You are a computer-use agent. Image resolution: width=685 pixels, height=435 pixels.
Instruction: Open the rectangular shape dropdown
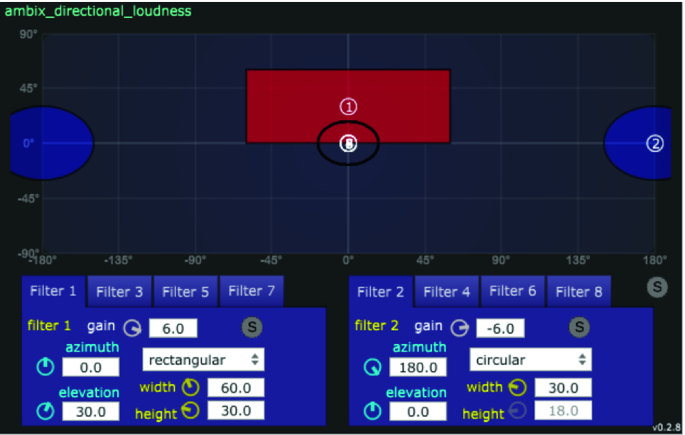point(203,358)
